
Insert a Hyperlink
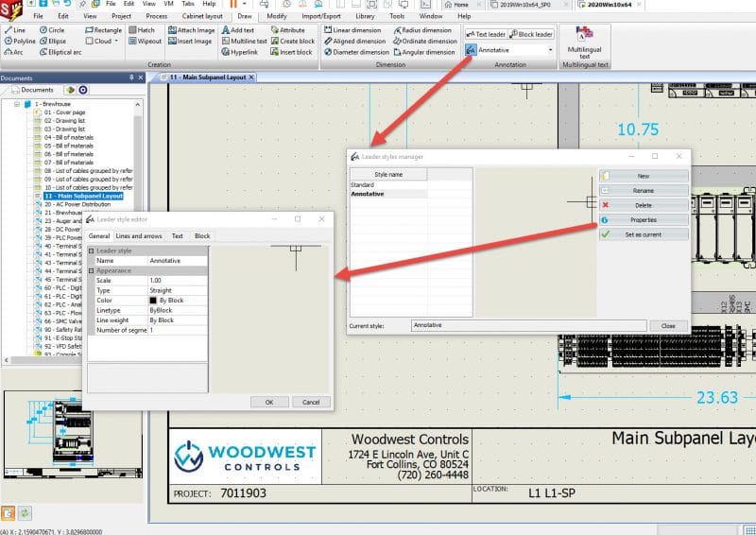pos(240,52)
